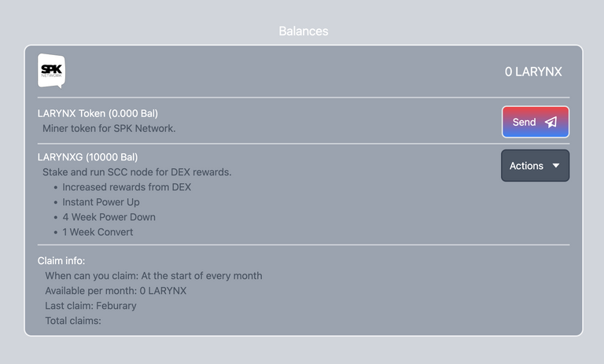
Task: Click Stake and run SCC node text
Action: pos(137,172)
